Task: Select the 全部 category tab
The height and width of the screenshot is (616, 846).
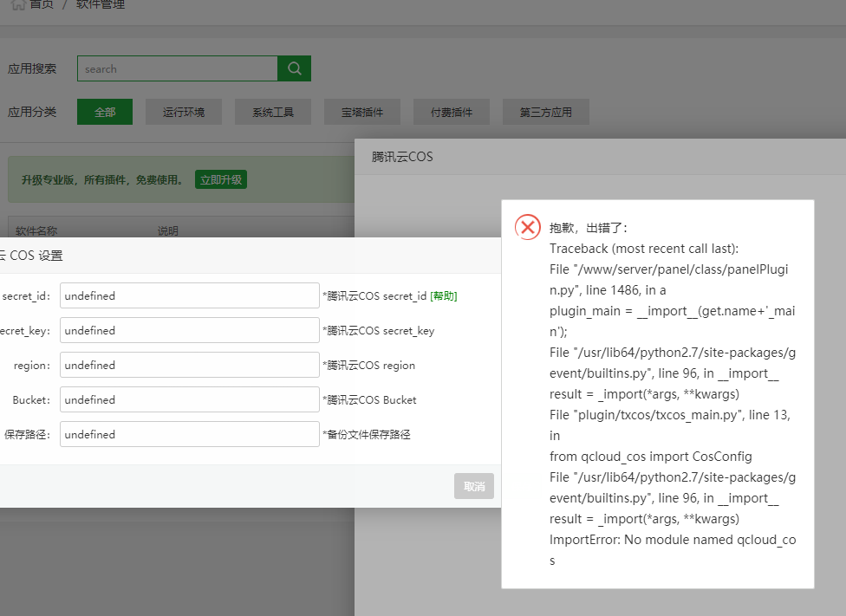Action: click(105, 112)
